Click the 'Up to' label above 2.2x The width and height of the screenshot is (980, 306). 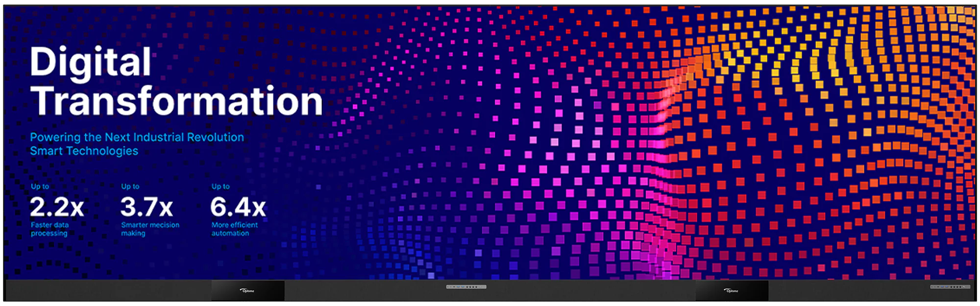tap(40, 187)
